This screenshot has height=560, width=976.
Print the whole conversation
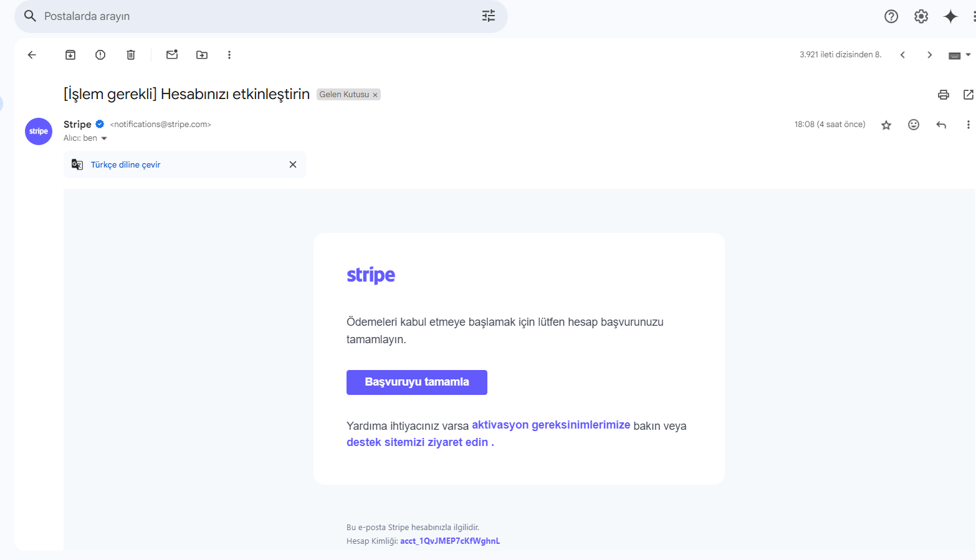coord(944,95)
